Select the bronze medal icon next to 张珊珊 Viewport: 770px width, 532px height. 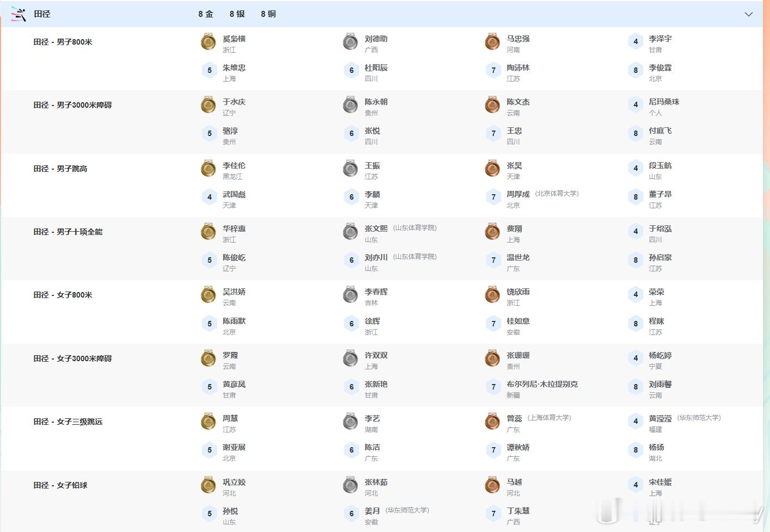[492, 358]
